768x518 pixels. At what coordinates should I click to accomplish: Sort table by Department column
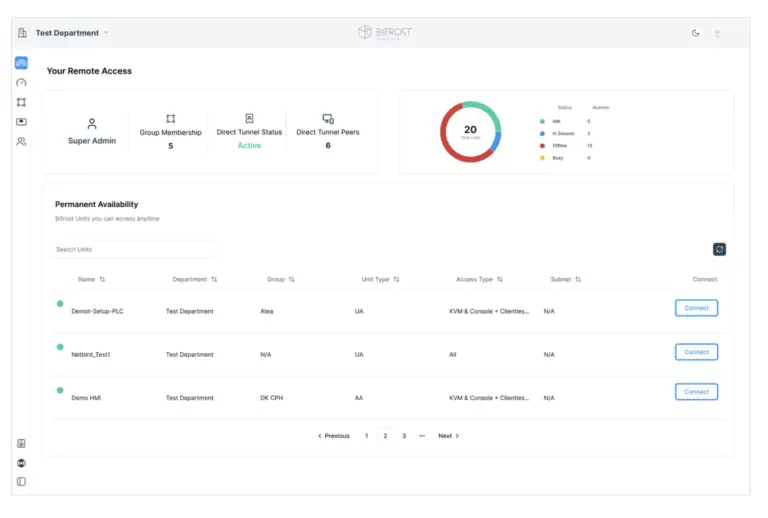point(194,279)
